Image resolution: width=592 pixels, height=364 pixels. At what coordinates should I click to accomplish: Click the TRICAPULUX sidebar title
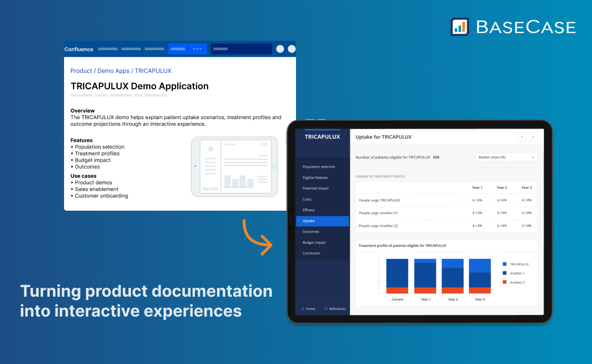click(x=323, y=137)
